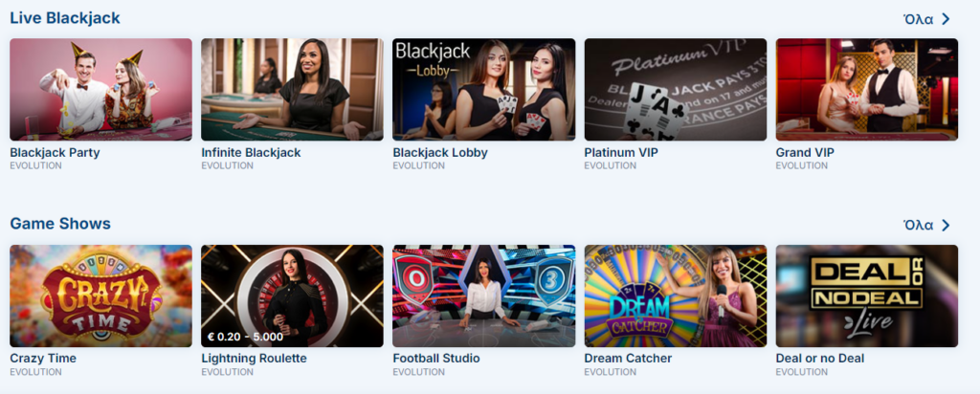Click the Dream Catcher title label
This screenshot has width=980, height=394.
[628, 359]
